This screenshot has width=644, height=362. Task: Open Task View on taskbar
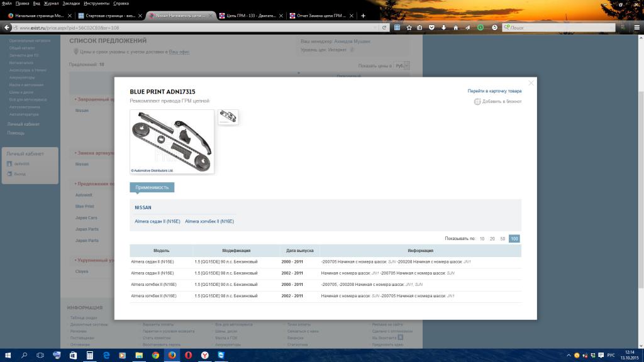click(x=40, y=355)
